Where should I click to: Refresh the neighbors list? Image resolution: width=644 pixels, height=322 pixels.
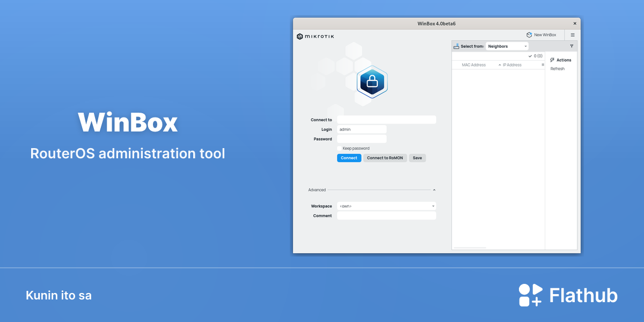coord(558,69)
